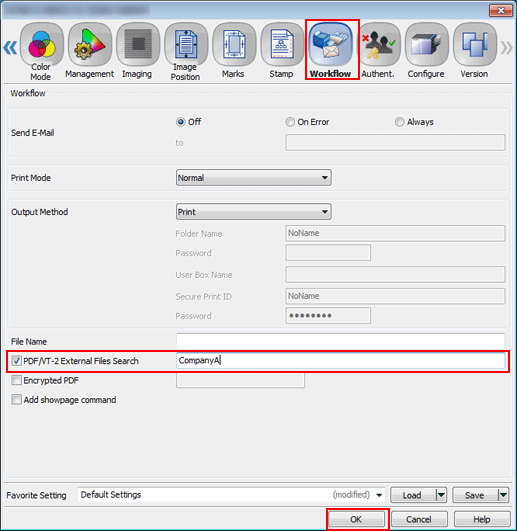Open the Image Position tab icon

pos(186,45)
